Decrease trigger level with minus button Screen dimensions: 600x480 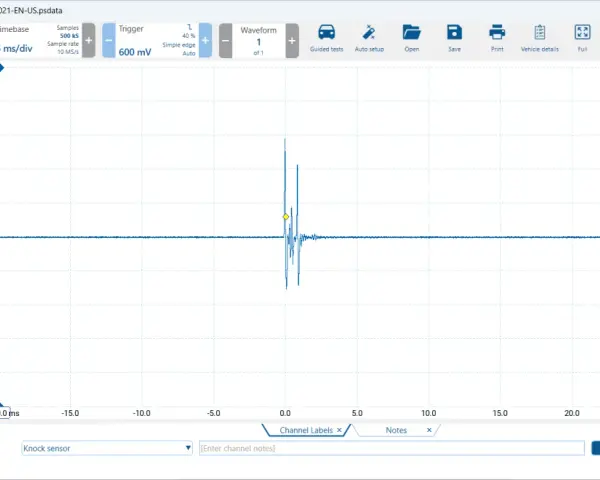(x=109, y=40)
